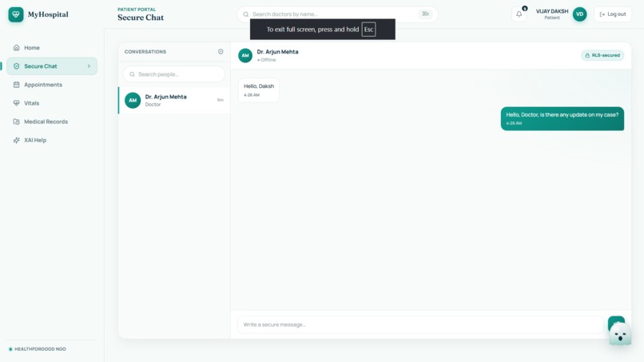Click the Secure Chat page title

(141, 18)
